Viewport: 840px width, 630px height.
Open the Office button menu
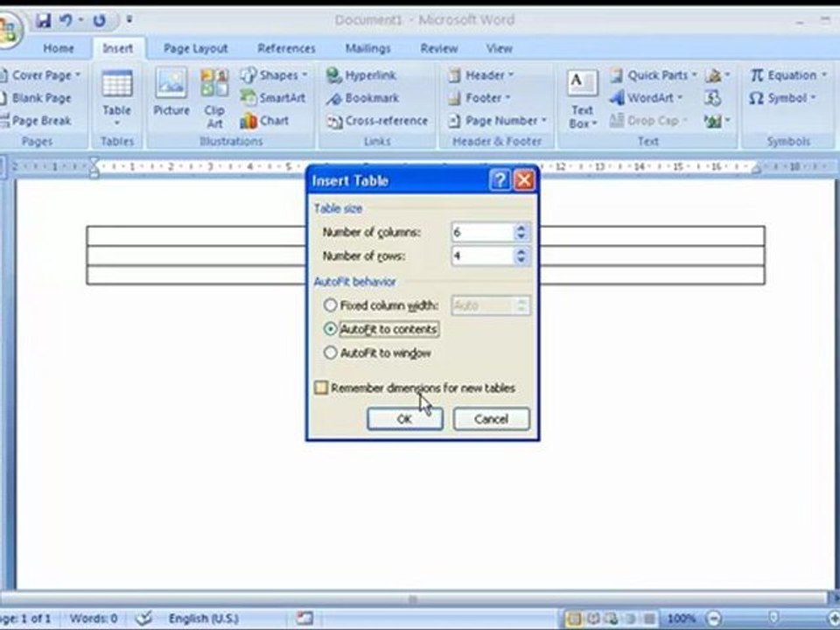click(x=8, y=30)
